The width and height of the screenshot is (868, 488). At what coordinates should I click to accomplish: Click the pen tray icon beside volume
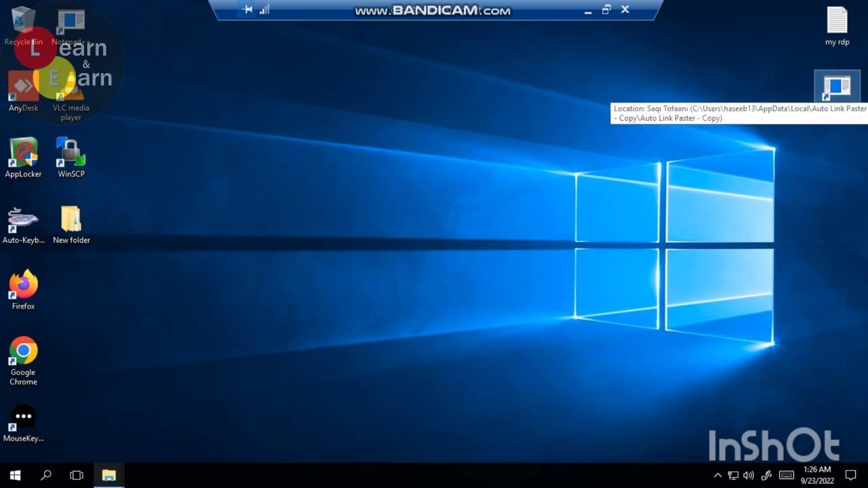click(x=767, y=475)
